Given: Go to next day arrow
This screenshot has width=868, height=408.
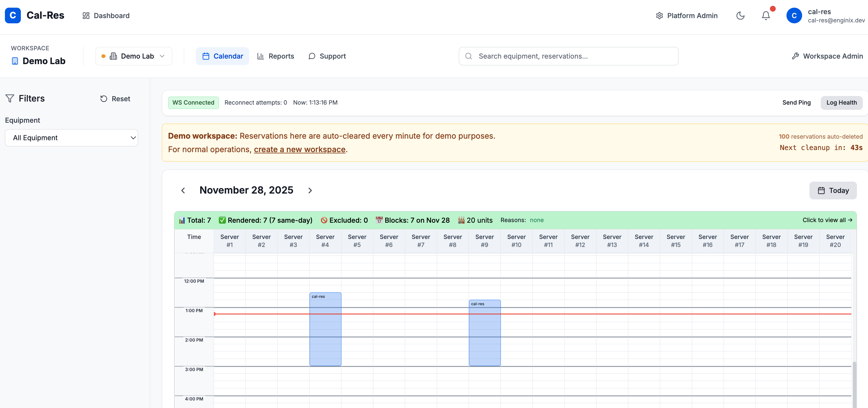Looking at the screenshot, I should coord(310,191).
